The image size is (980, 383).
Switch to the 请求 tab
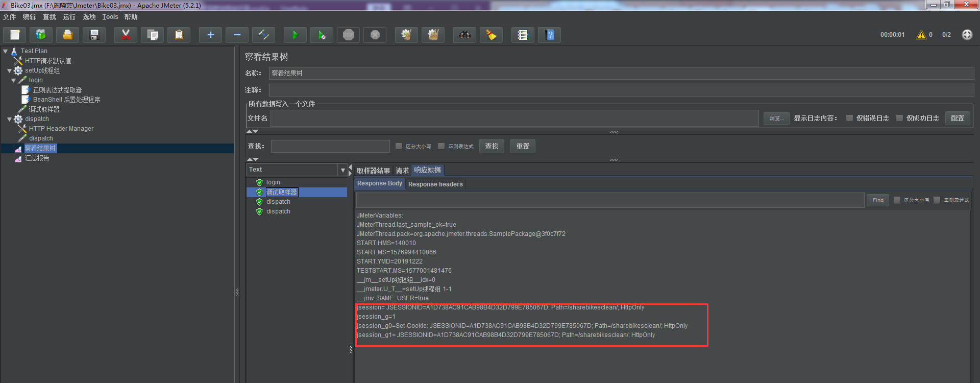(x=402, y=171)
